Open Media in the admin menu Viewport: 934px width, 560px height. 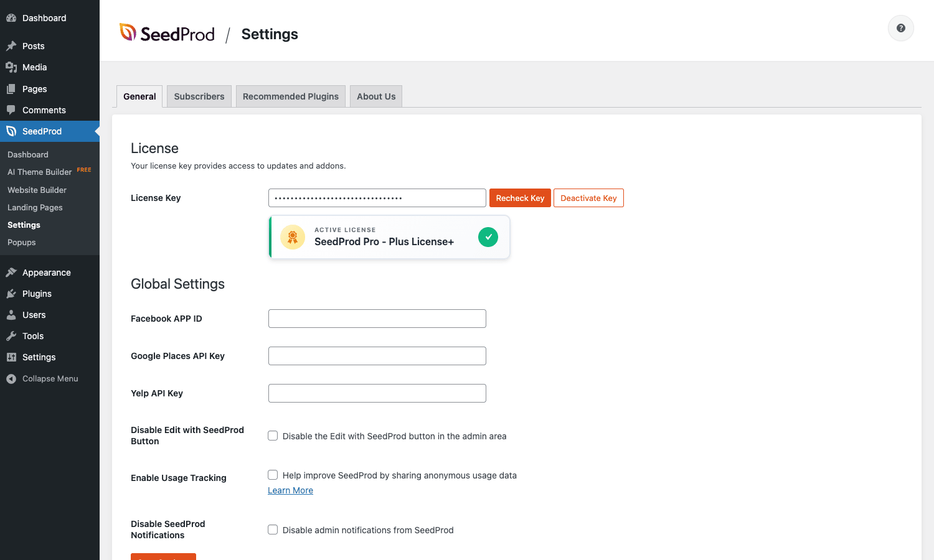tap(50, 67)
